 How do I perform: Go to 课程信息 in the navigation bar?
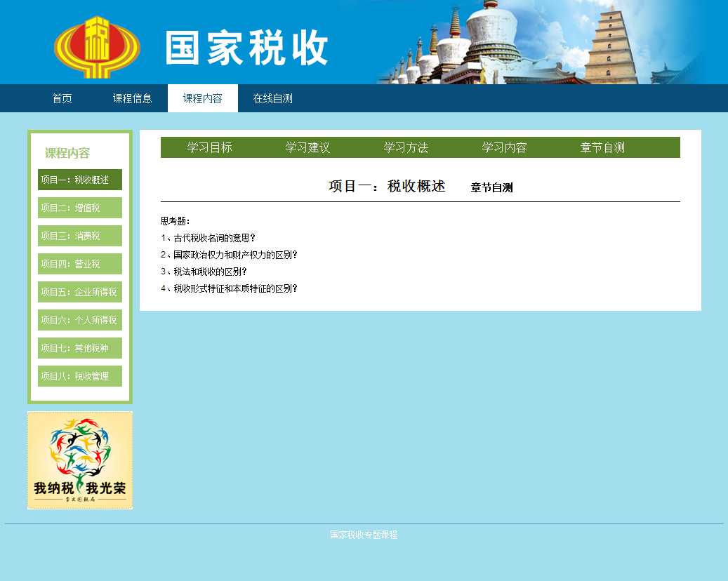[x=132, y=98]
